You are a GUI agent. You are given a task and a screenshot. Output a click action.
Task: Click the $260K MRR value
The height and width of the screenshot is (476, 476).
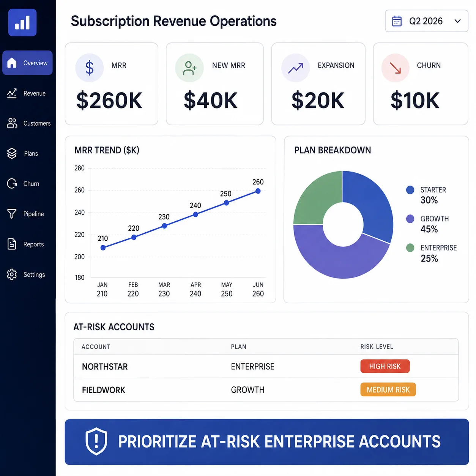[109, 101]
